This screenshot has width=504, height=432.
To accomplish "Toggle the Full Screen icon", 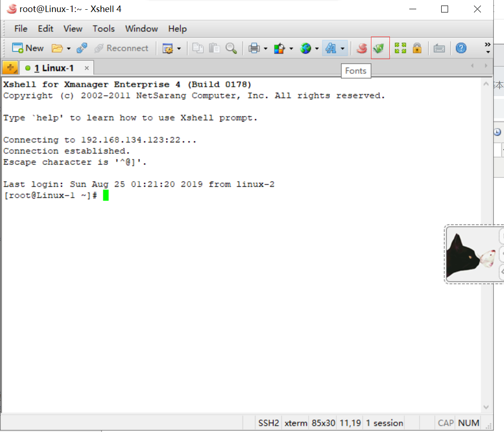I will [x=401, y=48].
